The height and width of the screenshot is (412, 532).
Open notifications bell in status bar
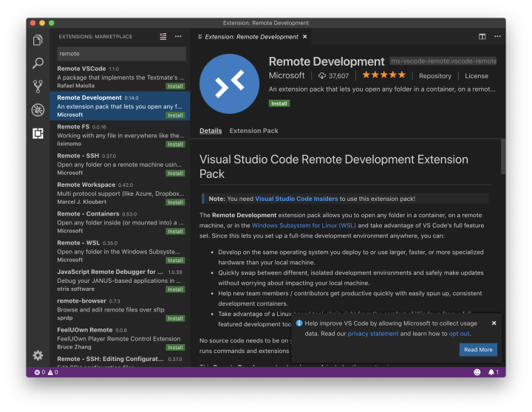tap(493, 372)
